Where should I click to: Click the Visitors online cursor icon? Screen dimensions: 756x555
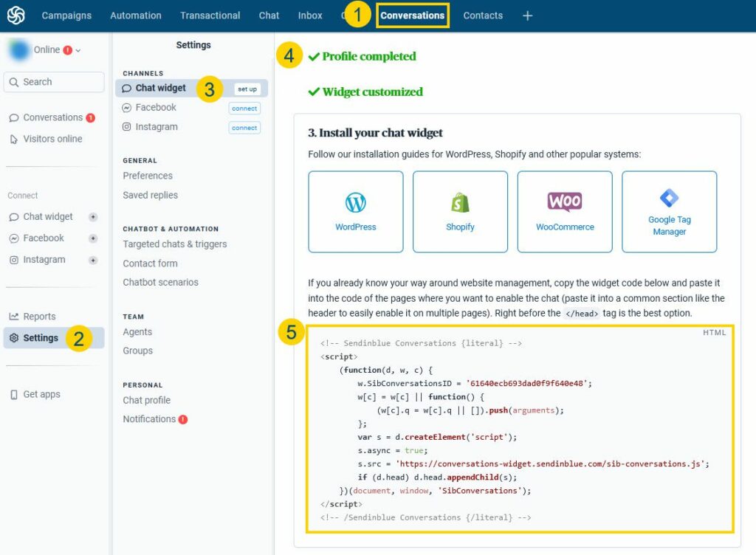click(x=14, y=139)
